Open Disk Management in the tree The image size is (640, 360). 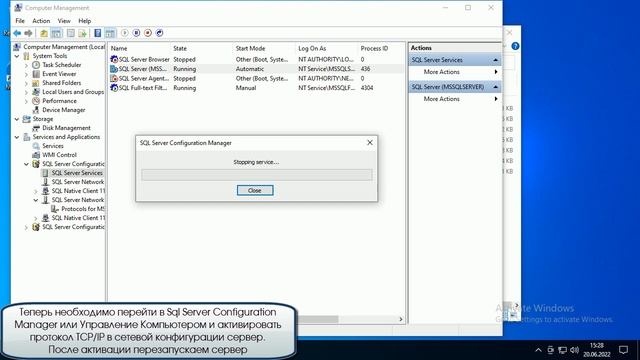(x=66, y=128)
